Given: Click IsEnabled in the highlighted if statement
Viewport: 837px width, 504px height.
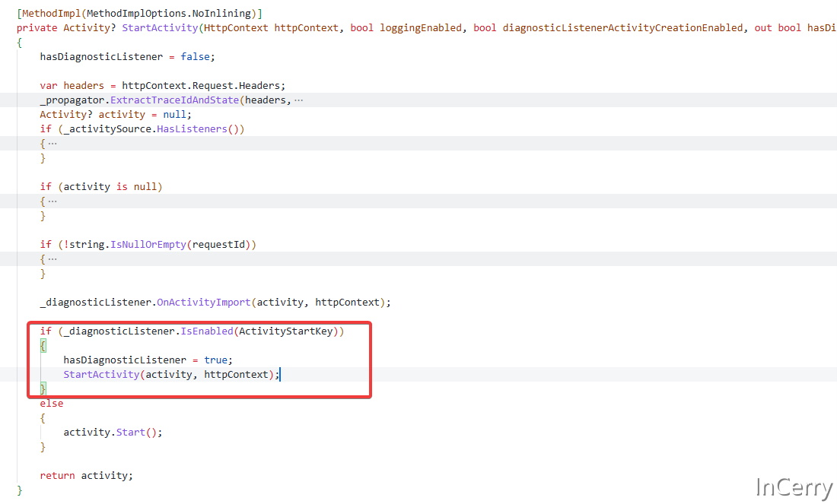Looking at the screenshot, I should pos(206,331).
